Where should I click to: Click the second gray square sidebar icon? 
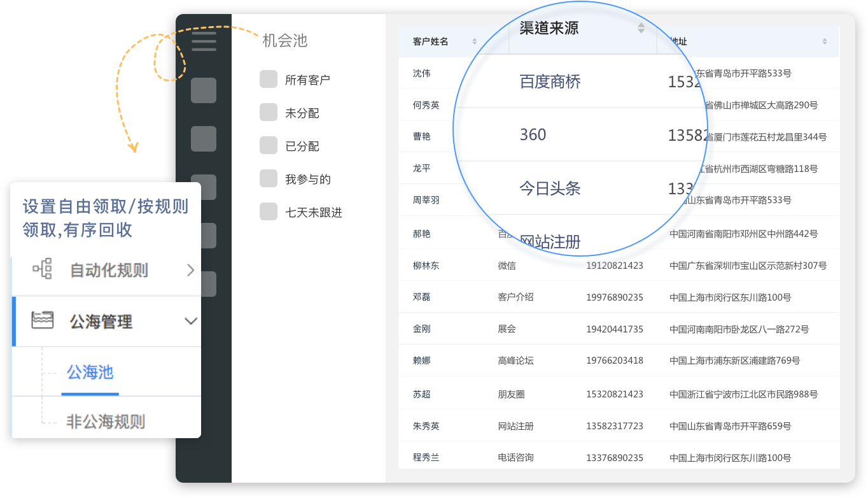204,139
